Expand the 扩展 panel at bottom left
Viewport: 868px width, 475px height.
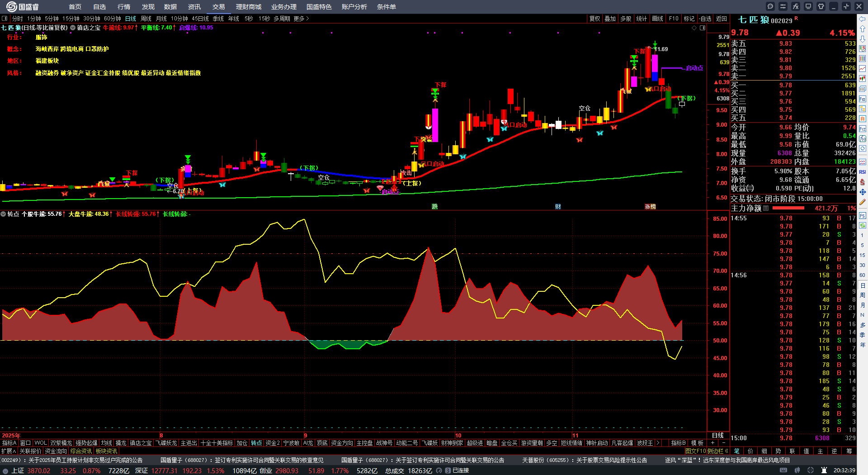[9, 451]
